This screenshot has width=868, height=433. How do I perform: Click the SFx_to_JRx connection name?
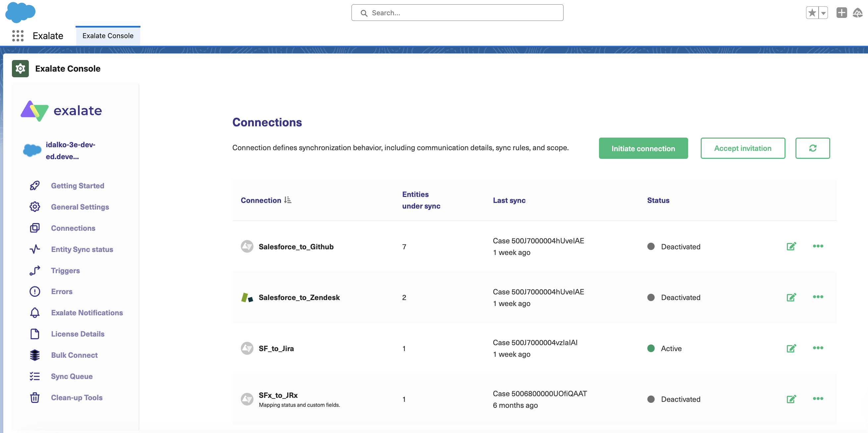pos(278,395)
